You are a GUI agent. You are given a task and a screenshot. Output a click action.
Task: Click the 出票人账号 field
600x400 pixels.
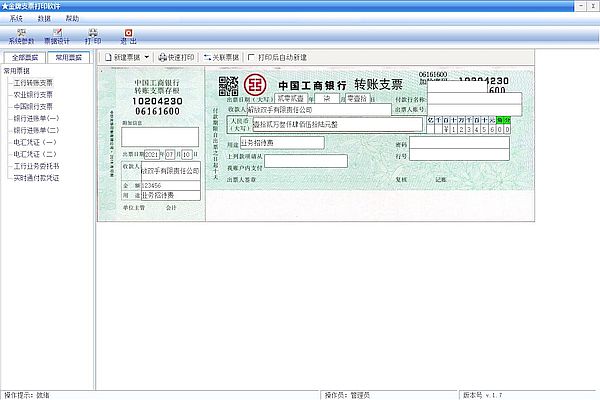(474, 110)
